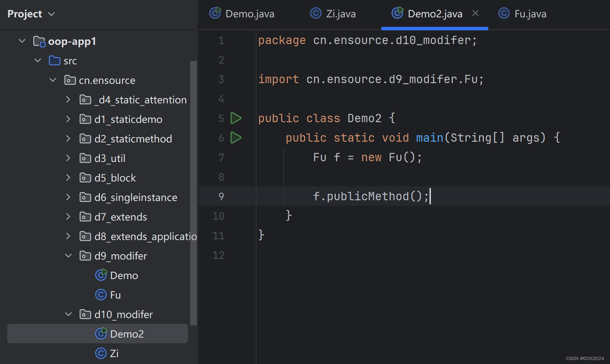Click the d9_modifer package icon

[x=85, y=256]
